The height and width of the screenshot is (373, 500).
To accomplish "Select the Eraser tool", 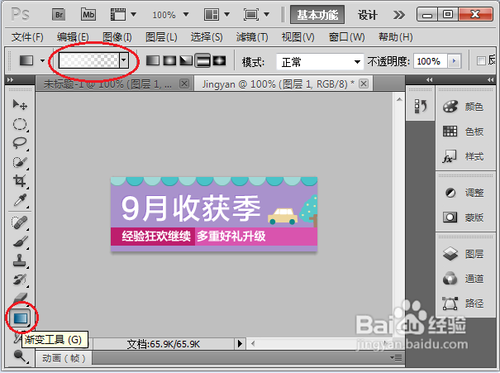I will point(20,297).
